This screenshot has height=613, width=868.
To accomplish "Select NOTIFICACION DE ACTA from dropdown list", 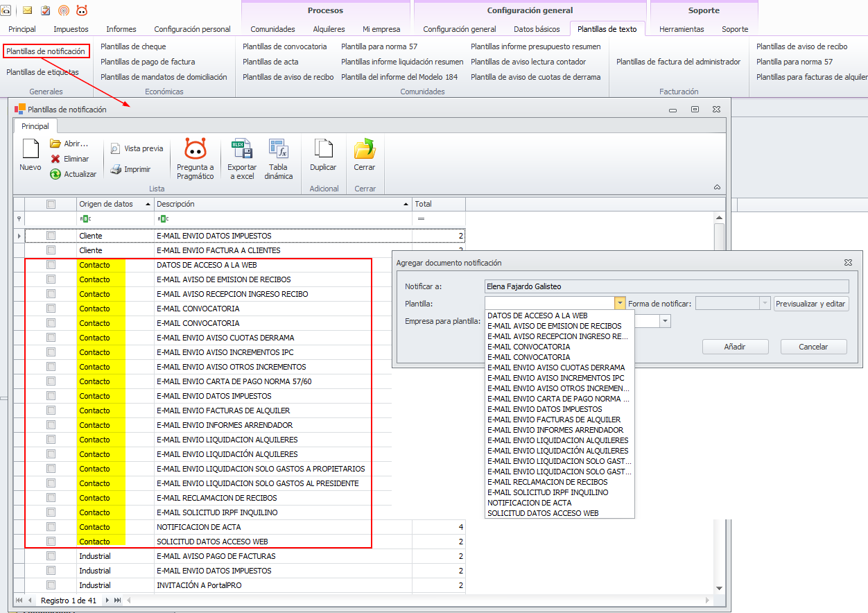I will (529, 503).
